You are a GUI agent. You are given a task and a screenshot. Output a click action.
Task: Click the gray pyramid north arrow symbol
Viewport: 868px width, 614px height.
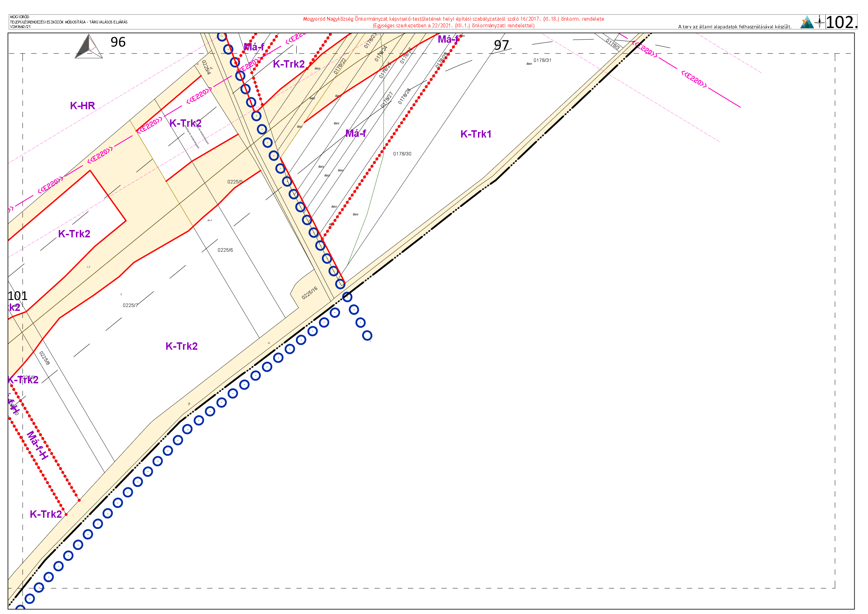(x=89, y=47)
